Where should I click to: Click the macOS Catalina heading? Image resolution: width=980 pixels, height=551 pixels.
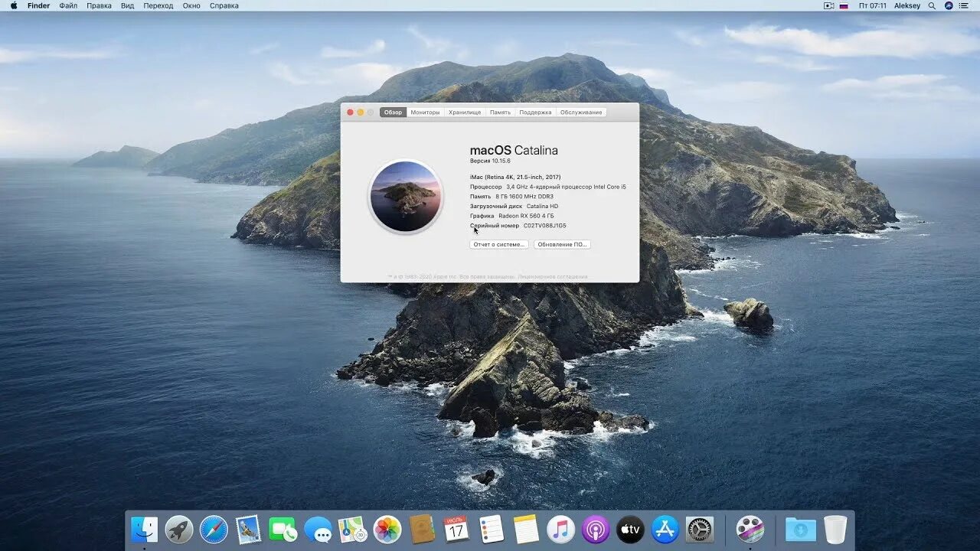coord(514,150)
